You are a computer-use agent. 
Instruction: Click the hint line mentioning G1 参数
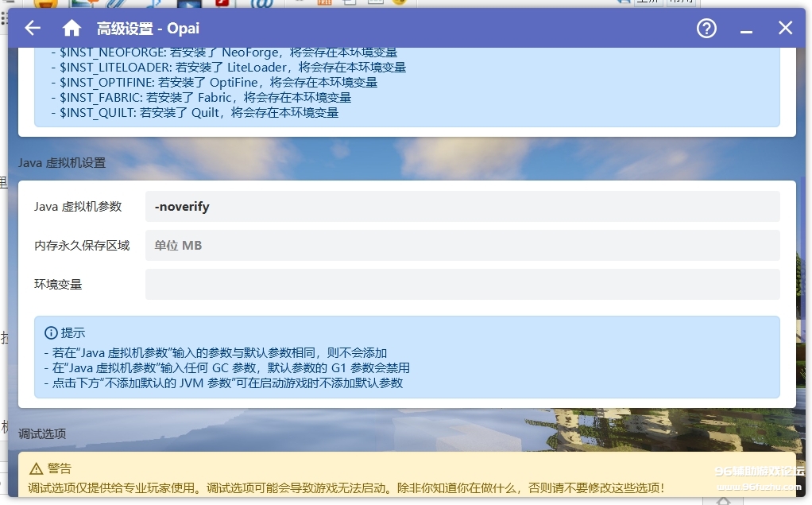tap(226, 368)
